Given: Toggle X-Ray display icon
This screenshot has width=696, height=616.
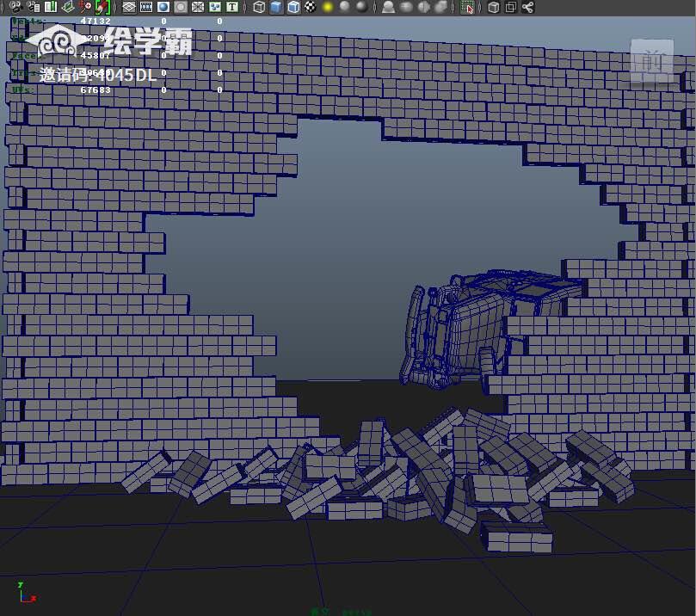Looking at the screenshot, I should pyautogui.click(x=406, y=7).
